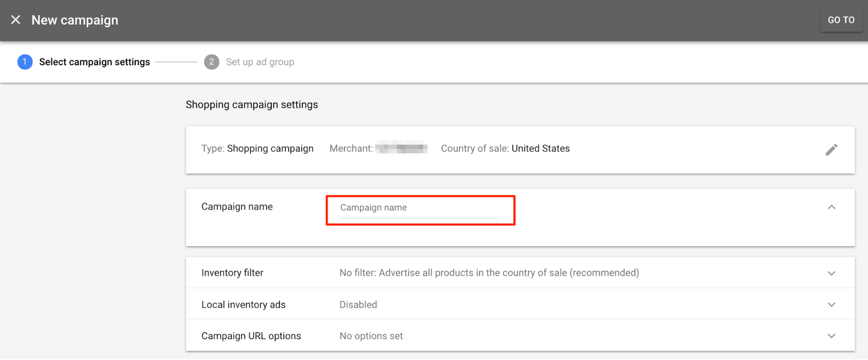The image size is (868, 360).
Task: Expand the Inventory filter chevron
Action: pos(831,273)
